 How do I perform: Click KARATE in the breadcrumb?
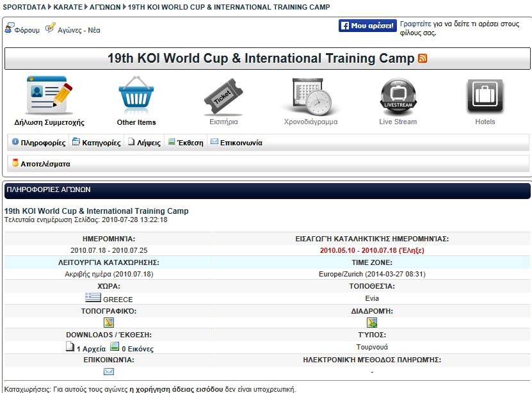pos(67,7)
